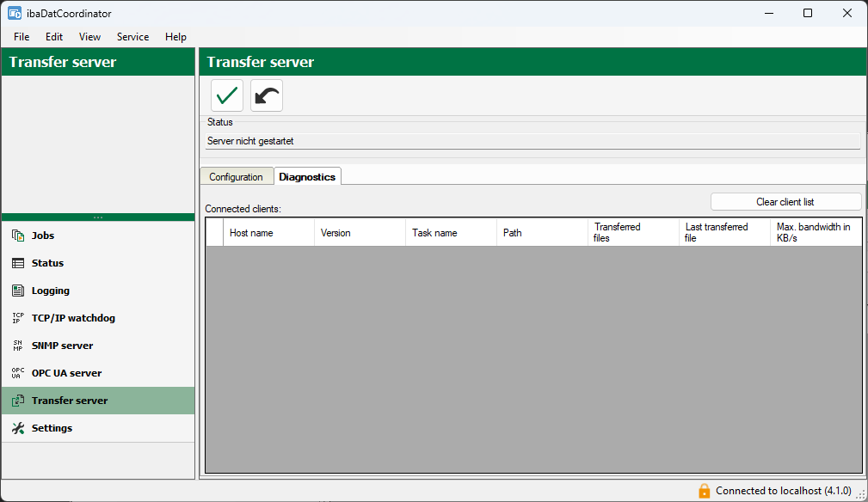Go to the Status section
The height and width of the screenshot is (502, 868).
(x=98, y=263)
